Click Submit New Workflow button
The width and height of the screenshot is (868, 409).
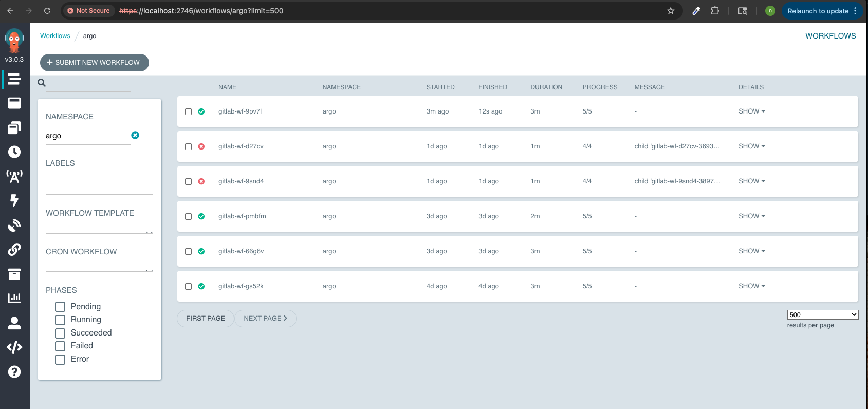(95, 63)
